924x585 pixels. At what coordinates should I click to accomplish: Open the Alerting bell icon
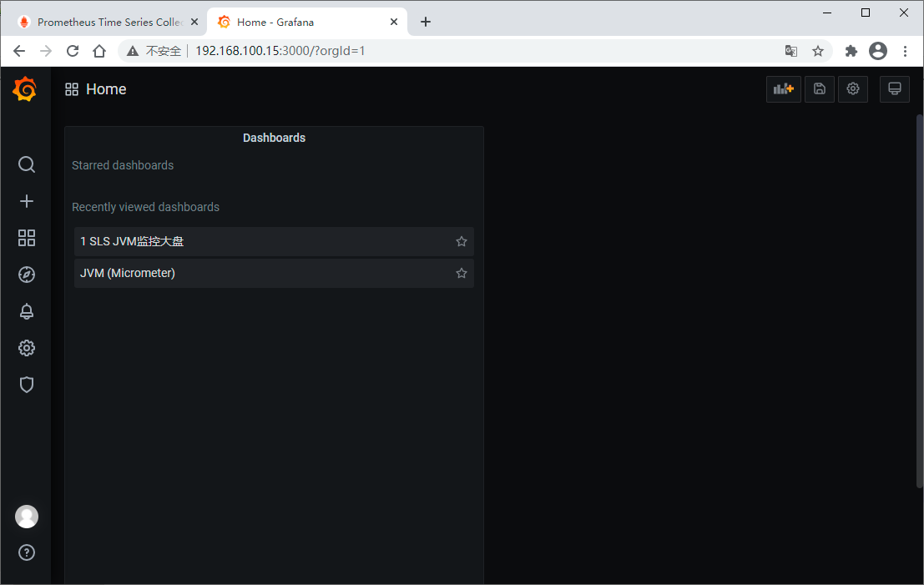[x=27, y=311]
